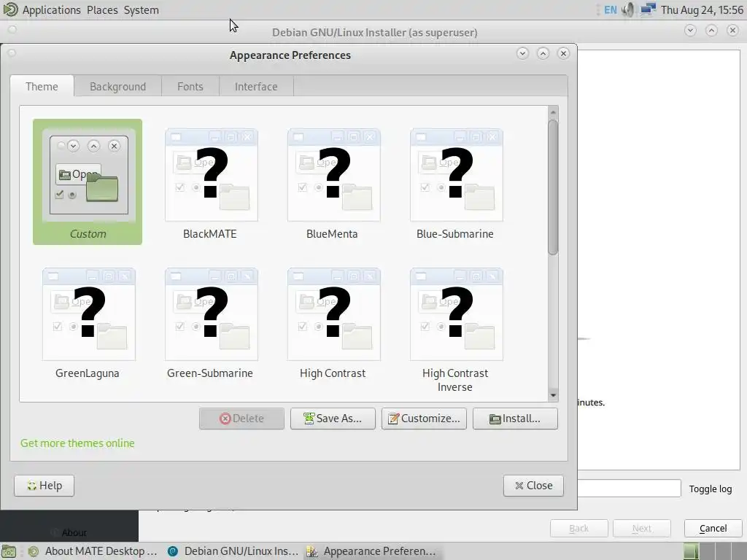Go to the Fonts tab

click(x=190, y=87)
